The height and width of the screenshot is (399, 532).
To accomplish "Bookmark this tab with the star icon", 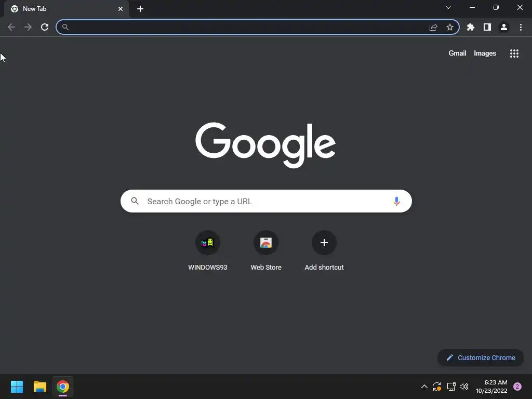I will pyautogui.click(x=450, y=27).
